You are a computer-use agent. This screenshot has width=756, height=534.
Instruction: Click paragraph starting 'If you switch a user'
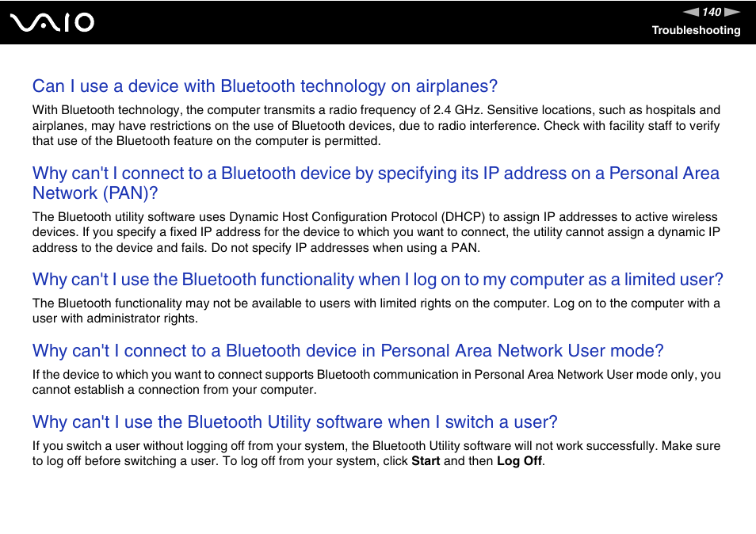(376, 453)
